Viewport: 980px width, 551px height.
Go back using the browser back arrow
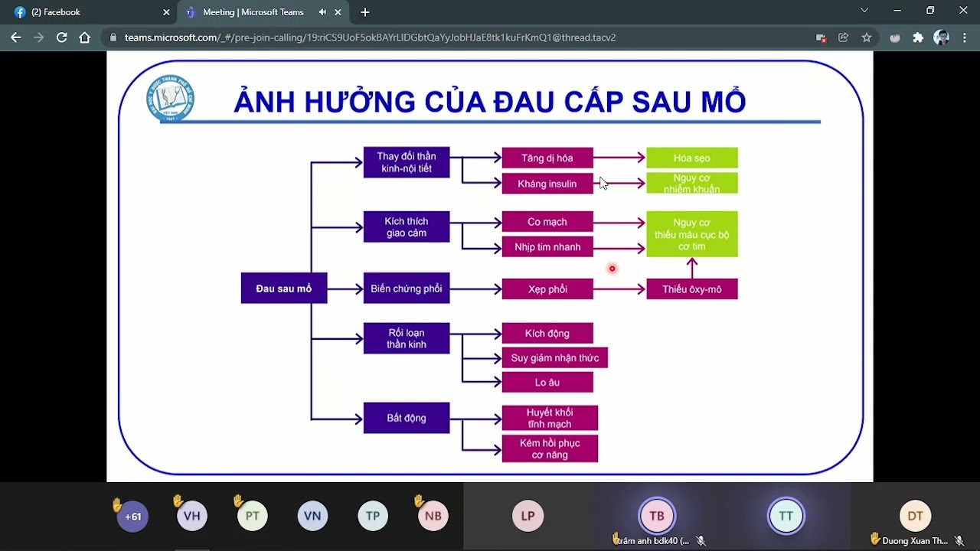pyautogui.click(x=16, y=37)
